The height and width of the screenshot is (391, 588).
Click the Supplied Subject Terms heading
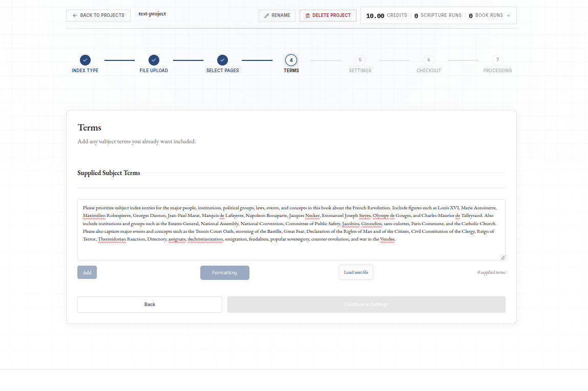click(x=109, y=172)
